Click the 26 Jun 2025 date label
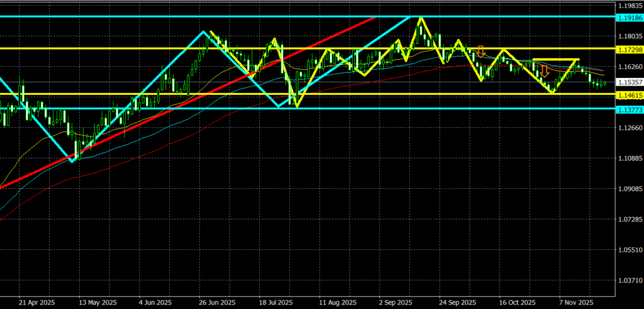Image resolution: width=644 pixels, height=309 pixels. 217,302
